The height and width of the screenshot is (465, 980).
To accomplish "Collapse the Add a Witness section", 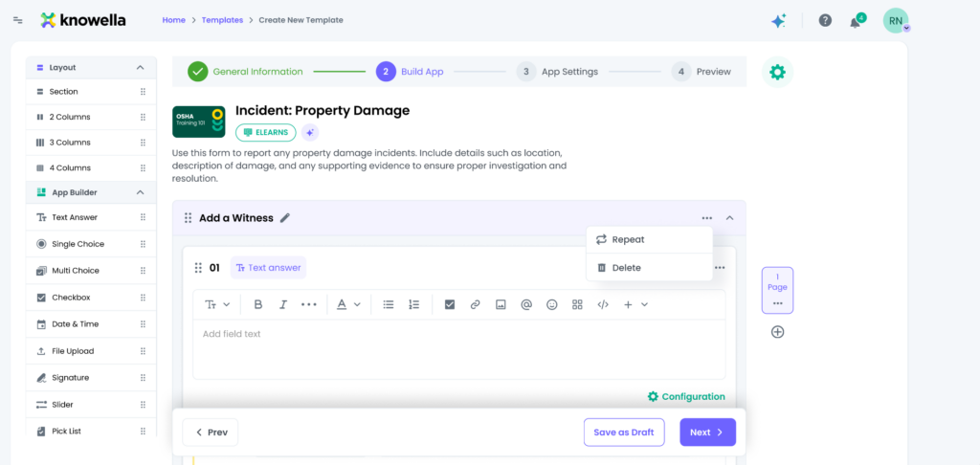I will click(730, 218).
